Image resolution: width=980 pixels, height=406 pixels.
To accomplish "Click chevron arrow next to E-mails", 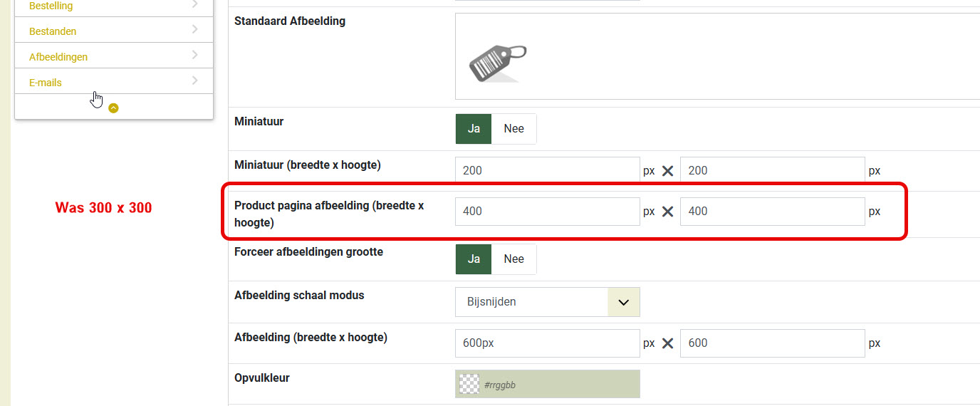I will (194, 80).
